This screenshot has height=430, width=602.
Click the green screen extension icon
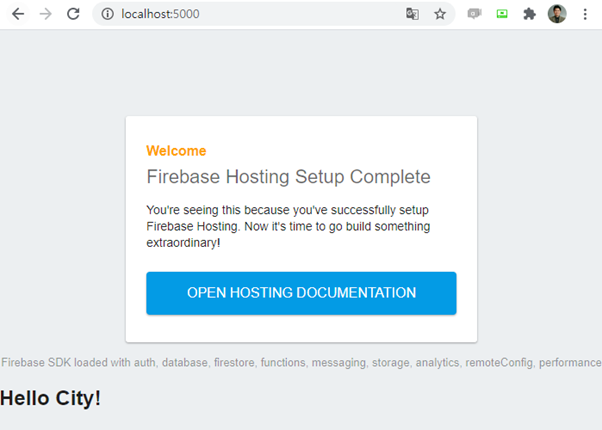tap(502, 14)
